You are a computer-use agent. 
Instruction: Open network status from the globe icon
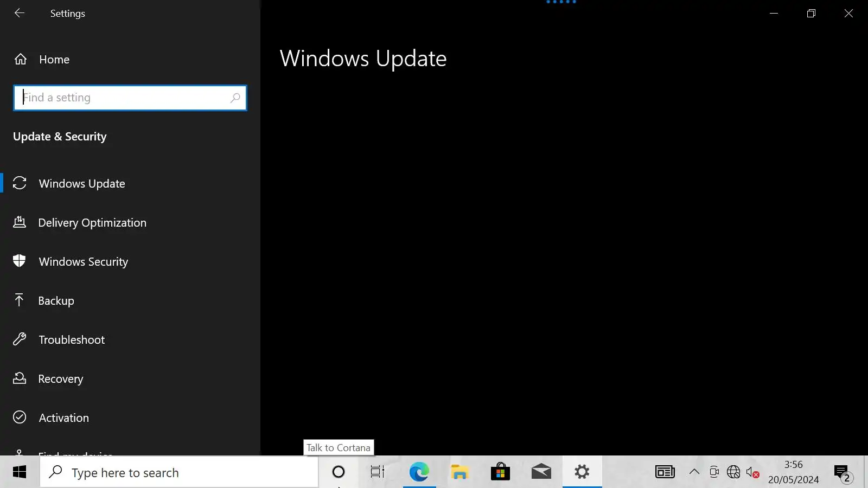(x=733, y=472)
